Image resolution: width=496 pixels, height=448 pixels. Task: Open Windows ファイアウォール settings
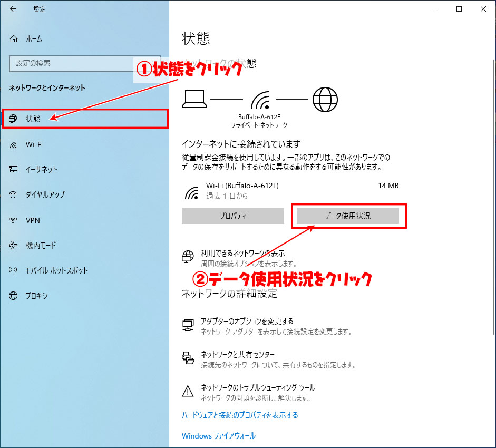(x=218, y=436)
